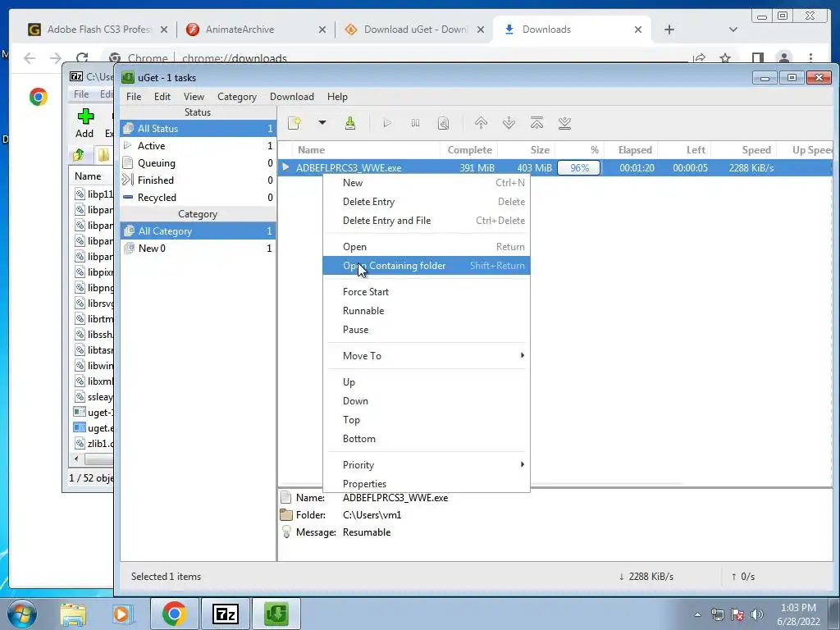Choose Delete Entry in context menu

427,202
